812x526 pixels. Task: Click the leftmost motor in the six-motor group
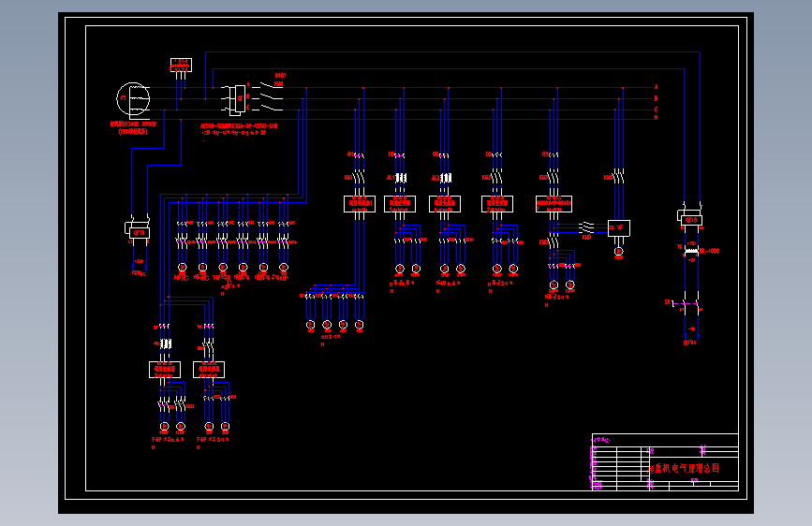tap(183, 268)
